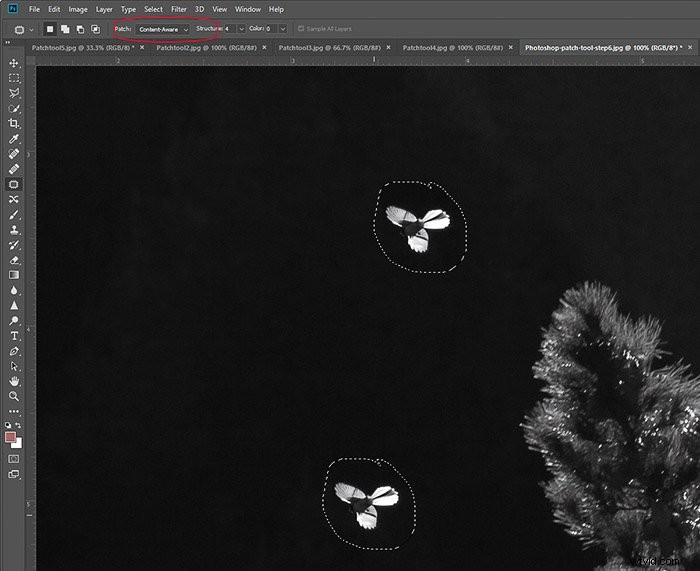
Task: Open the Image menu
Action: (78, 9)
